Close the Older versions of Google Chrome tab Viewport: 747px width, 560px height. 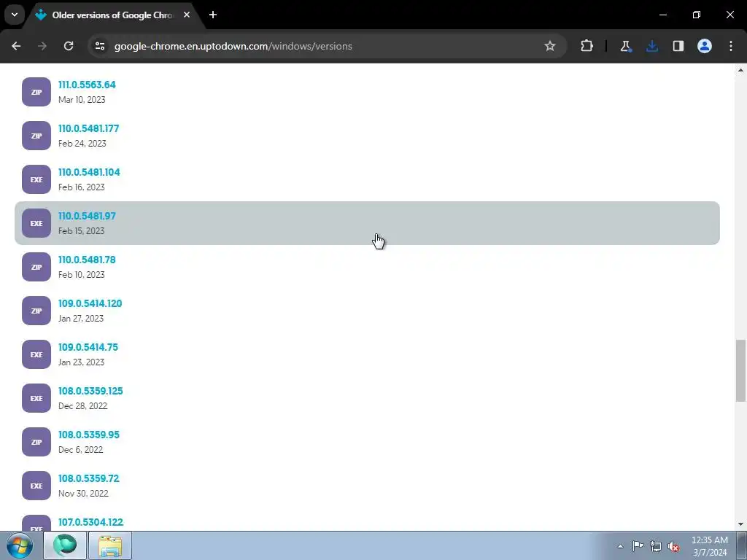coord(187,15)
